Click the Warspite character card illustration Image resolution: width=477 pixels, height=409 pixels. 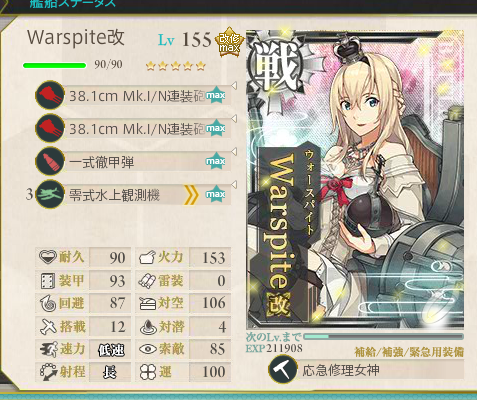pyautogui.click(x=355, y=180)
